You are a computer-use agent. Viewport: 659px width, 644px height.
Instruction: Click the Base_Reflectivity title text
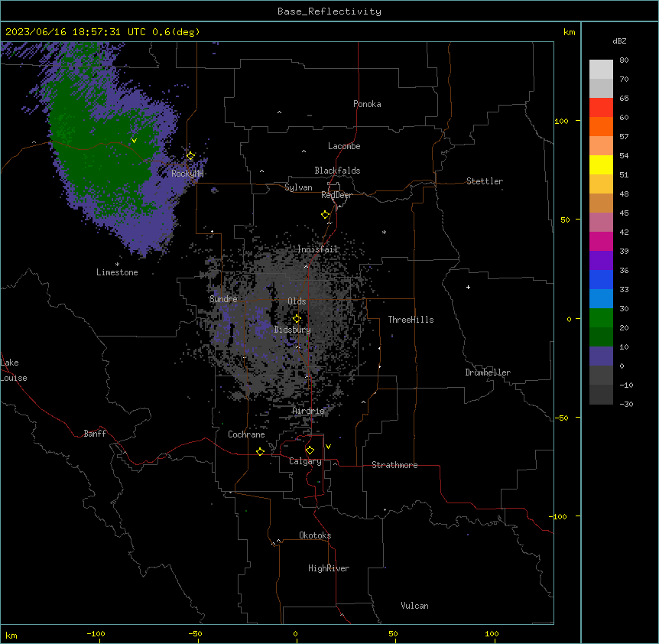[329, 11]
